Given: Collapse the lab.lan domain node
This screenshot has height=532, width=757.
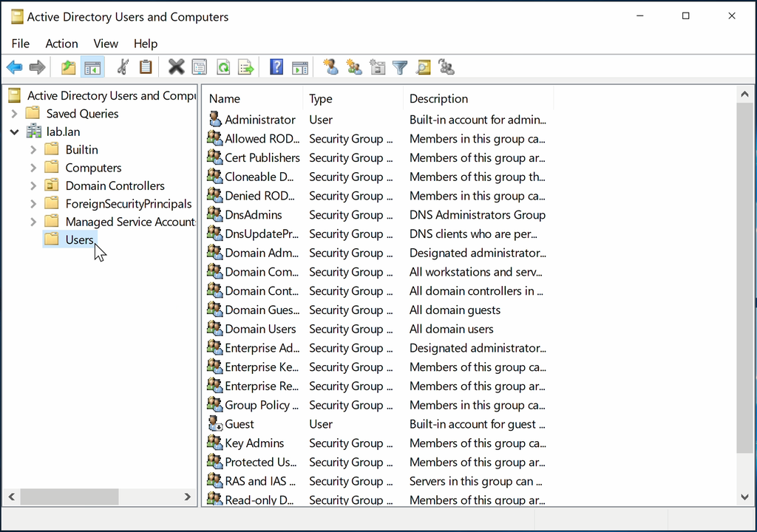Looking at the screenshot, I should pyautogui.click(x=15, y=132).
